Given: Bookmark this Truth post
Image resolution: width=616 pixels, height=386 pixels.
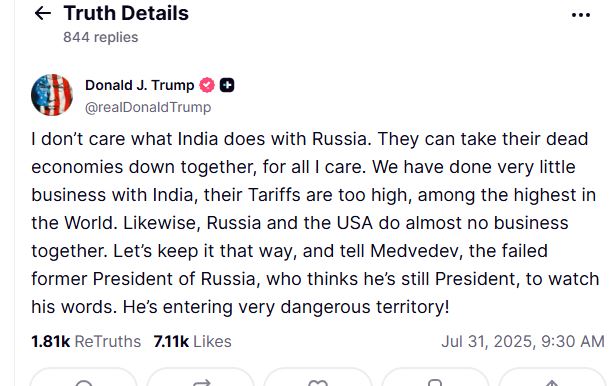Looking at the screenshot, I should [x=435, y=378].
